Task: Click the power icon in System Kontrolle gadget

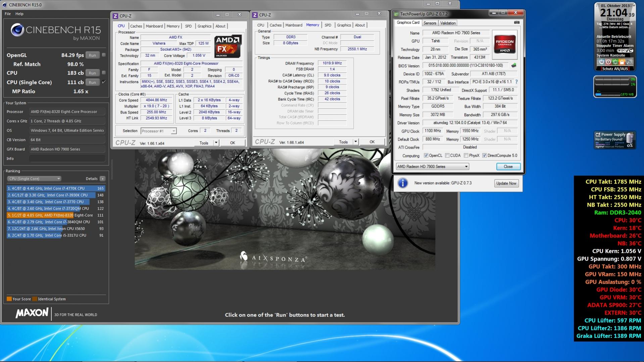Action: (601, 62)
